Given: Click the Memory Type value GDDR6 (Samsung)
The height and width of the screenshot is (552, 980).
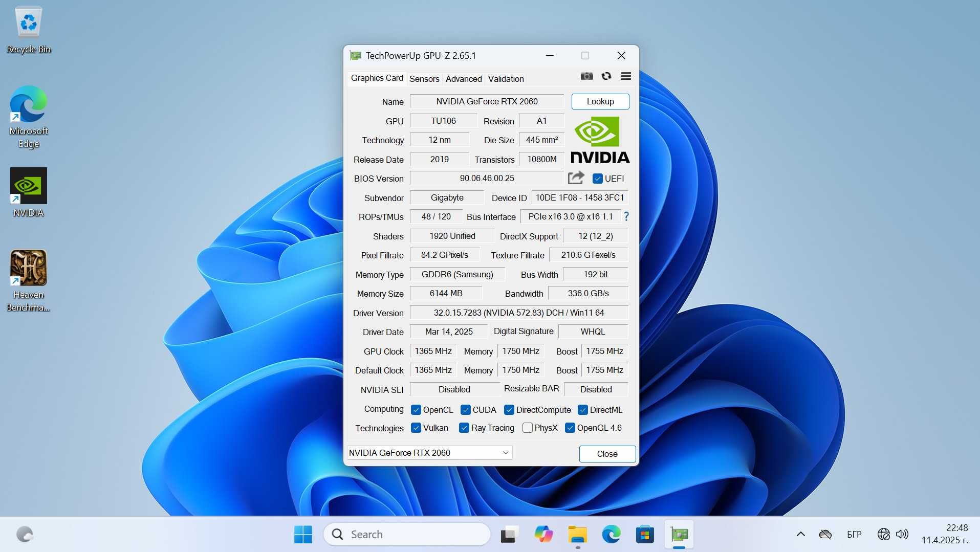Looking at the screenshot, I should (457, 274).
